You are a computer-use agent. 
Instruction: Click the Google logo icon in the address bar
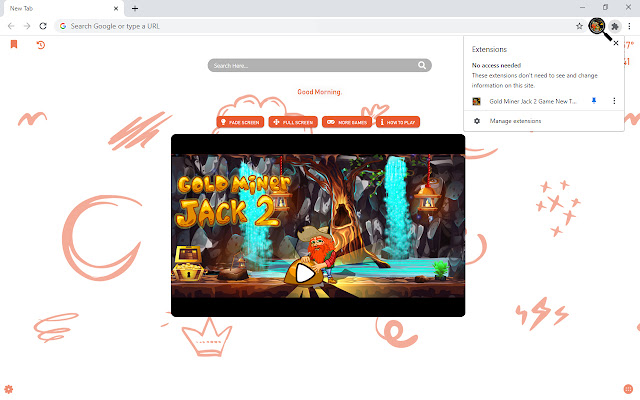[63, 26]
